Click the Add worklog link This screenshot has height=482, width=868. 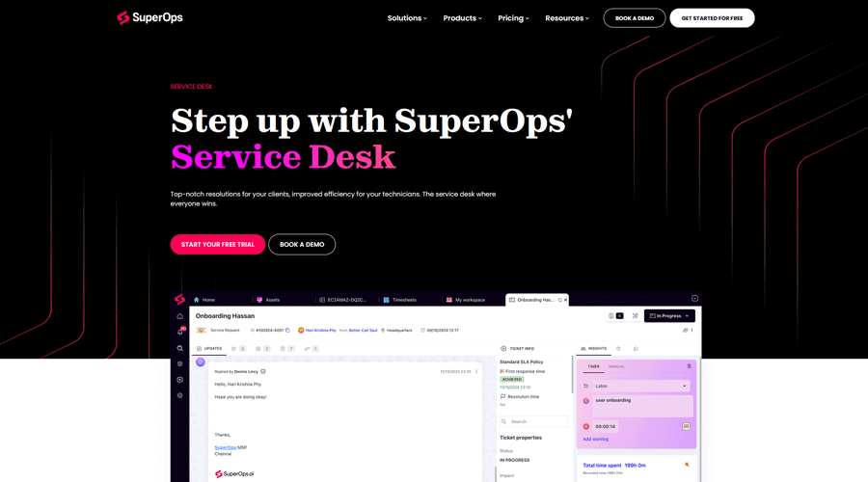[595, 440]
